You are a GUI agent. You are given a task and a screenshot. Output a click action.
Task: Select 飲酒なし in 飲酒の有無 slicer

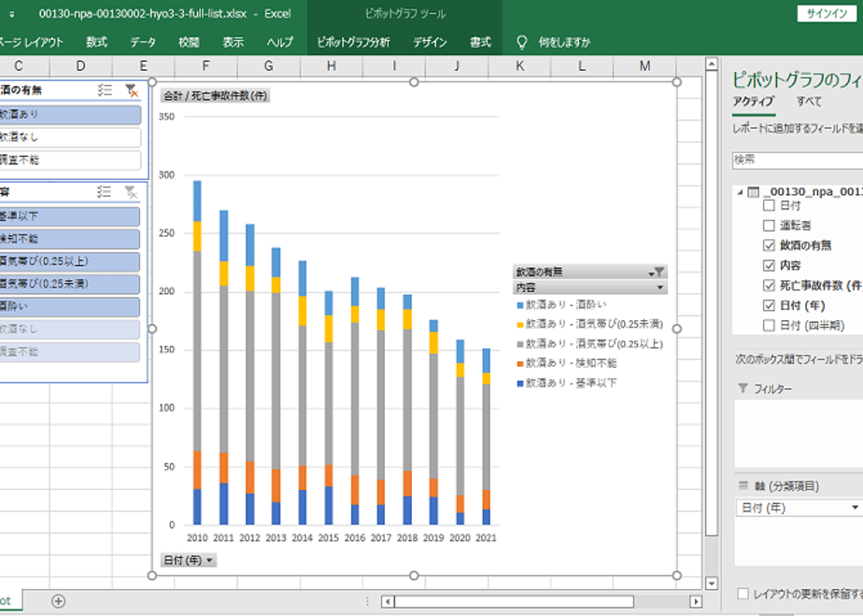pos(70,137)
